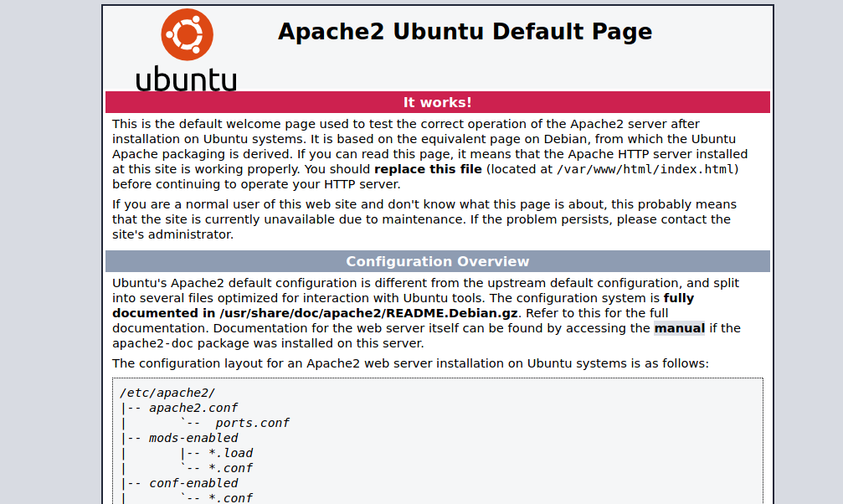This screenshot has width=843, height=504.
Task: Click the 'It works!' banner text
Action: (x=437, y=102)
